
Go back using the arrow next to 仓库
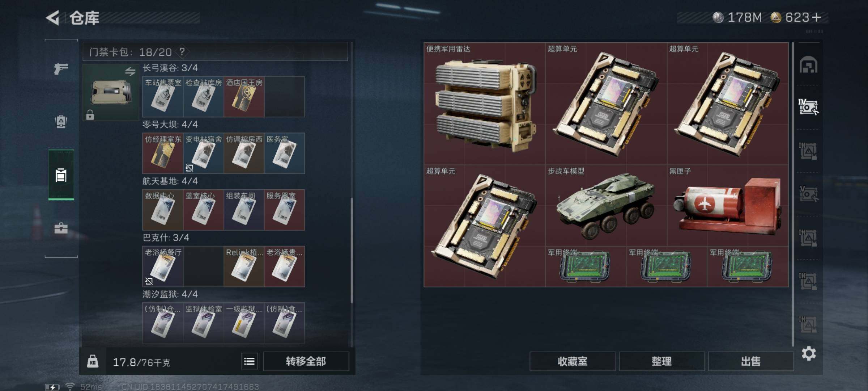pyautogui.click(x=52, y=18)
